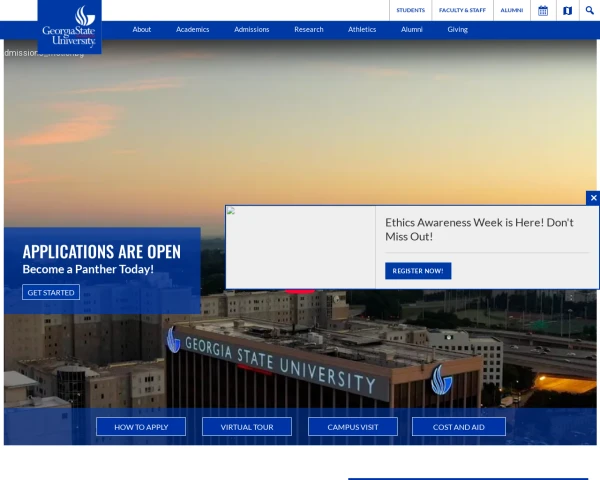Select the Cost and Aid button
This screenshot has width=600, height=480.
tap(459, 427)
